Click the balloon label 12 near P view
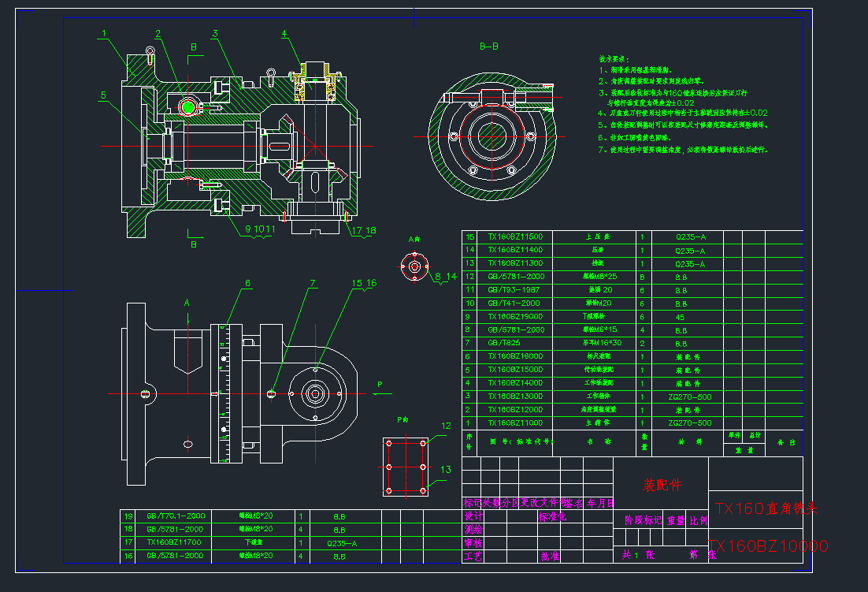This screenshot has width=868, height=592. pos(446,426)
